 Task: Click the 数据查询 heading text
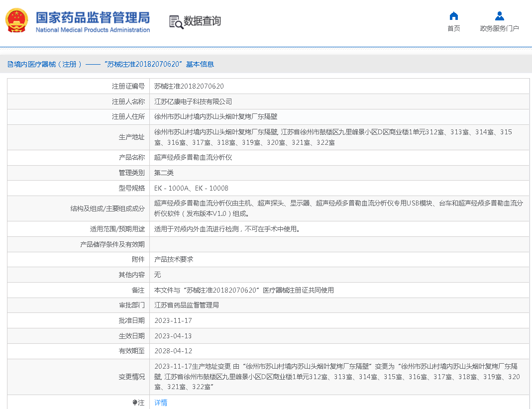pos(202,21)
